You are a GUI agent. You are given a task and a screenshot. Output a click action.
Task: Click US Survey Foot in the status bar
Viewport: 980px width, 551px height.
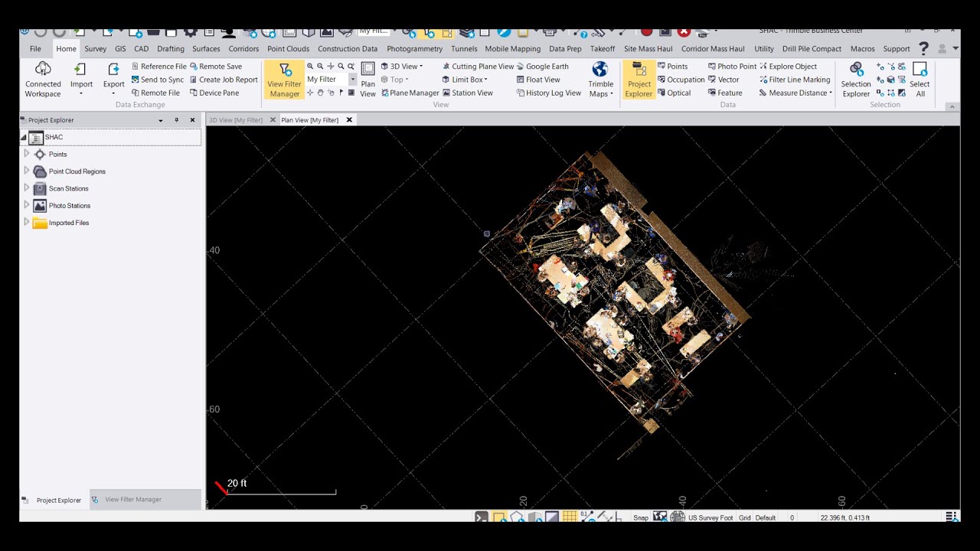[710, 518]
